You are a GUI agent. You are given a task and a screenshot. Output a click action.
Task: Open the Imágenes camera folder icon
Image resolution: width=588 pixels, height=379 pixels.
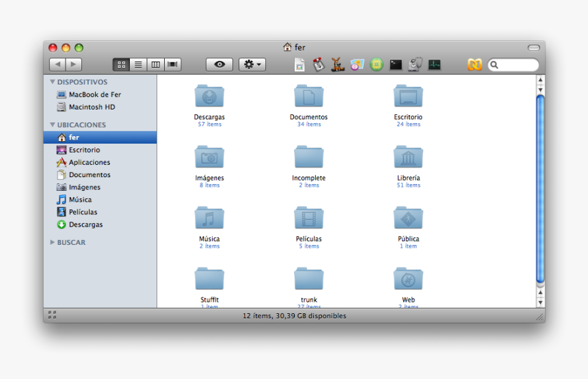coord(209,157)
